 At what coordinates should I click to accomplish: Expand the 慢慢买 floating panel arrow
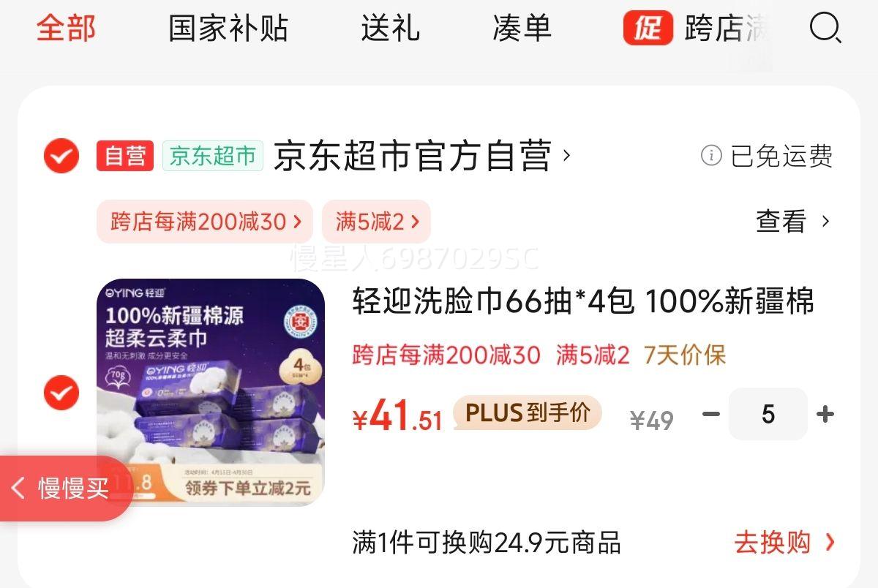coord(20,488)
